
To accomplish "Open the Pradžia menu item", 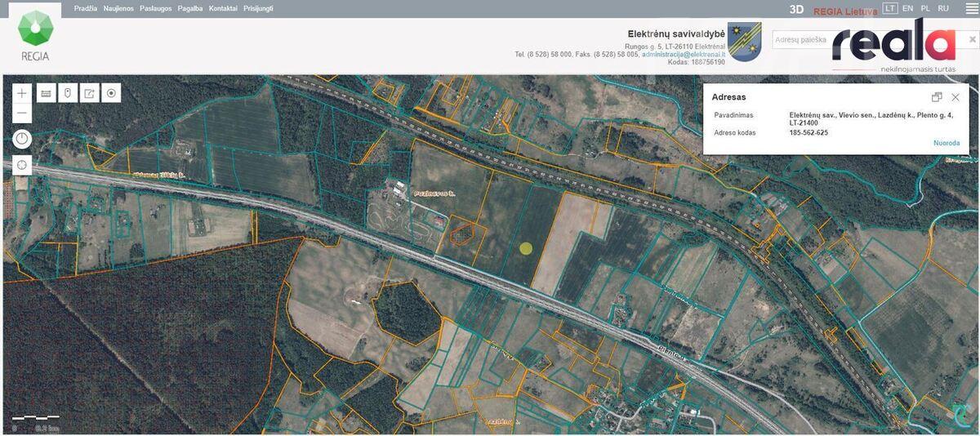I will tap(85, 8).
